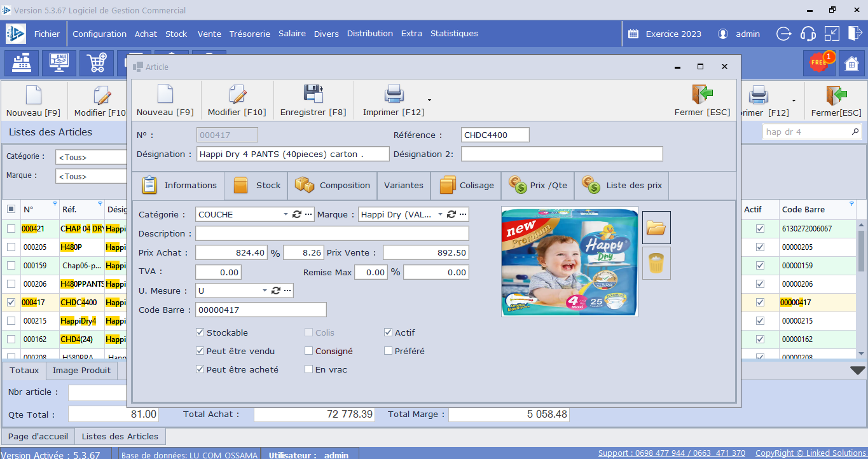Click Nouveau [F9] in Article dialog
Screen dimensions: 868x459
click(165, 101)
